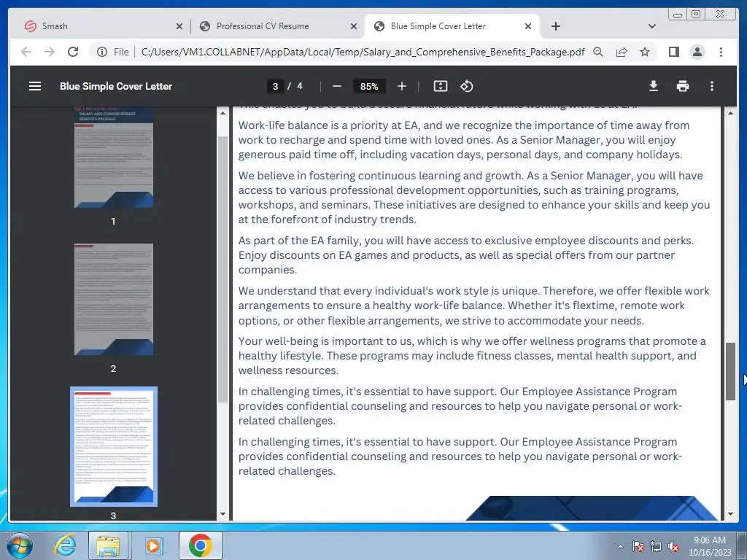Open the clock showing 9:06 AM
This screenshot has width=747, height=560.
(x=710, y=546)
